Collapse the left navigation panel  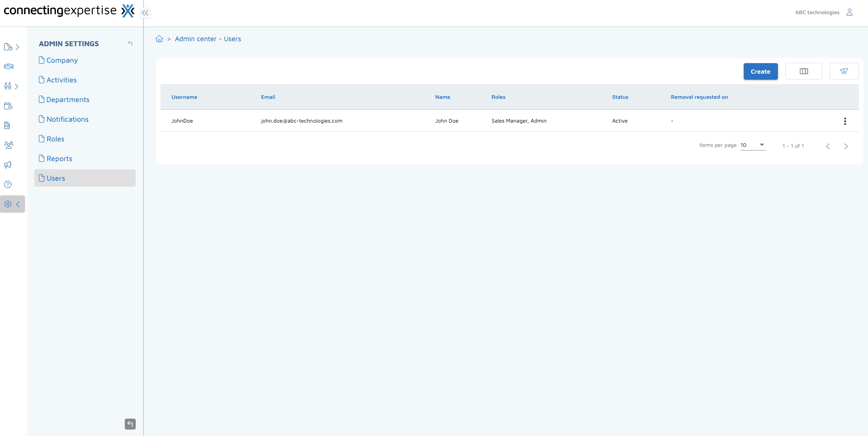tap(145, 12)
